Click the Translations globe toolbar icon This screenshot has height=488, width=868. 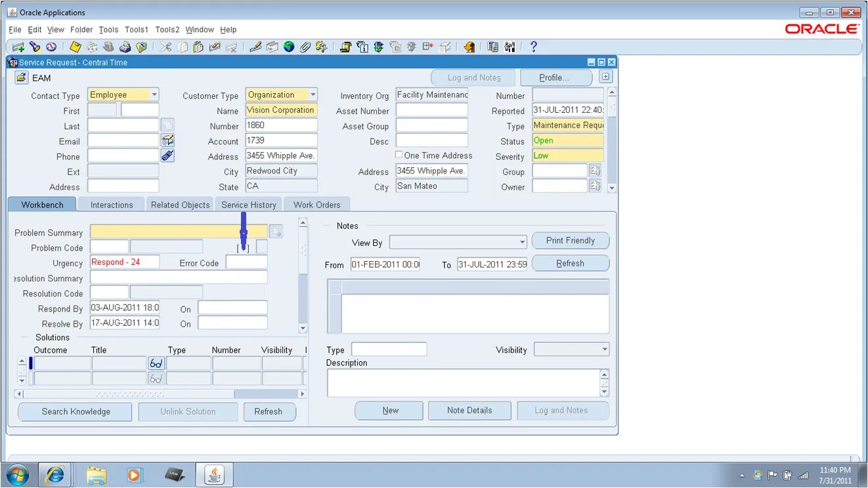[289, 47]
